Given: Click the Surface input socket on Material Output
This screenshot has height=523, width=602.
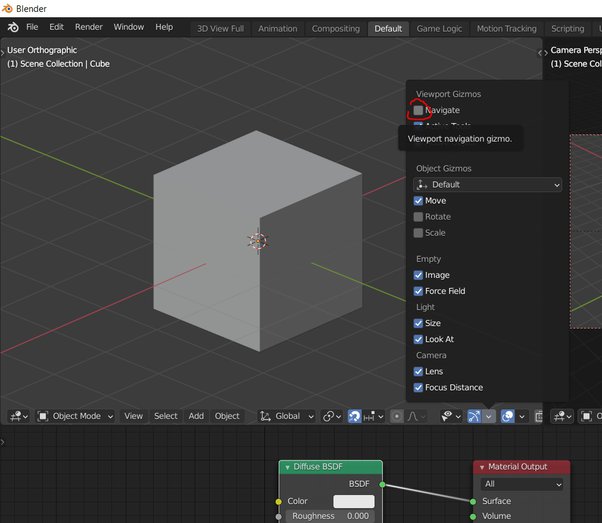Looking at the screenshot, I should tap(473, 501).
